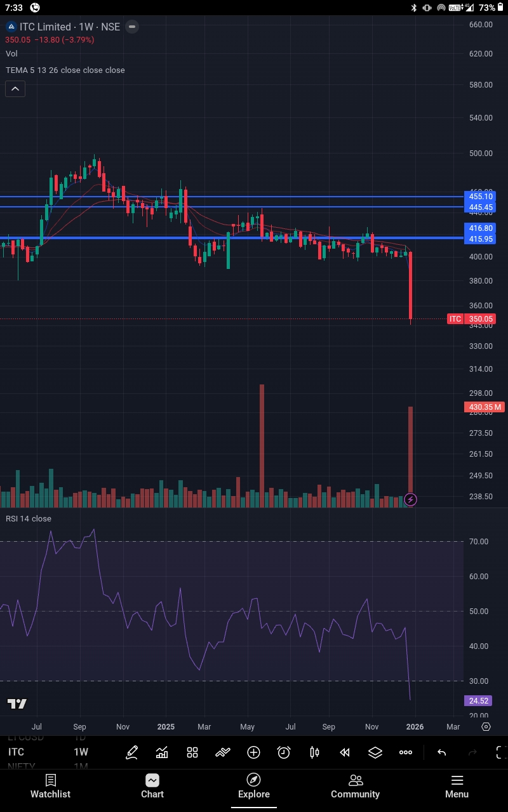
Task: Collapse the indicator legend chevron
Action: tap(15, 89)
